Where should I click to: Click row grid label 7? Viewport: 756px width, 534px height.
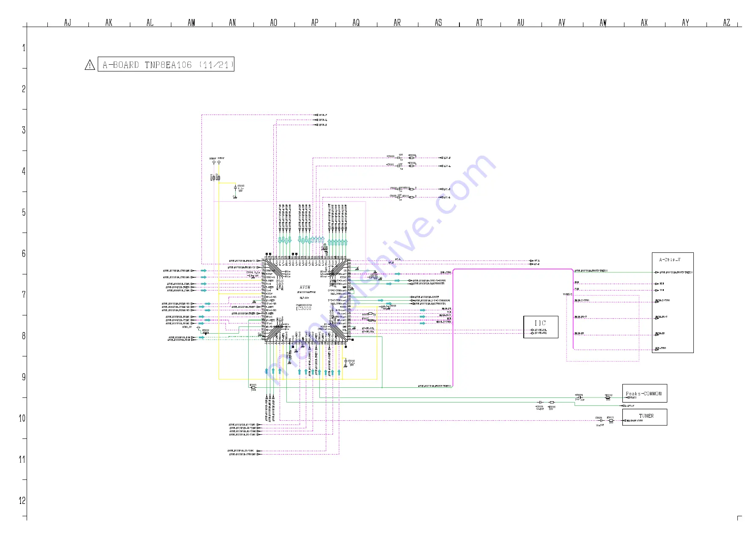click(24, 294)
